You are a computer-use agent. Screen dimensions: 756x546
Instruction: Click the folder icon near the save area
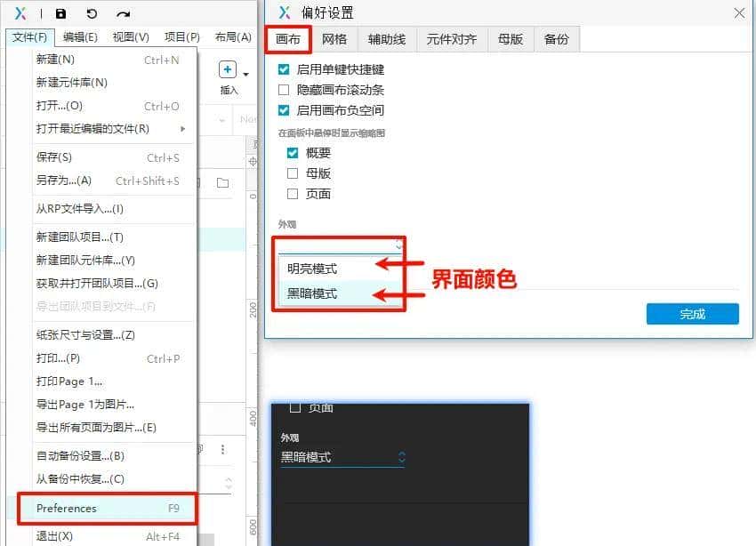tap(225, 183)
